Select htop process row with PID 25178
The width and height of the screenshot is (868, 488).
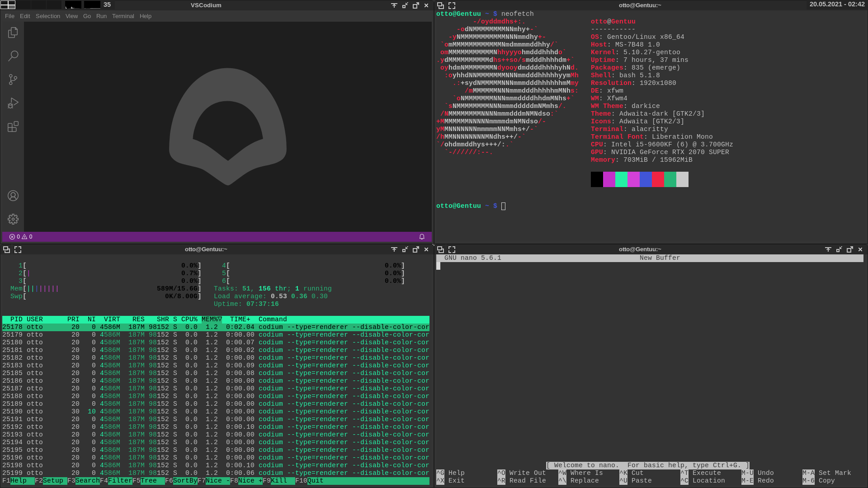tap(216, 327)
